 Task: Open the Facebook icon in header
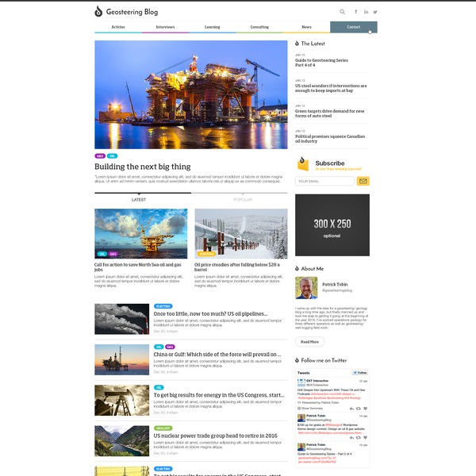click(x=355, y=12)
